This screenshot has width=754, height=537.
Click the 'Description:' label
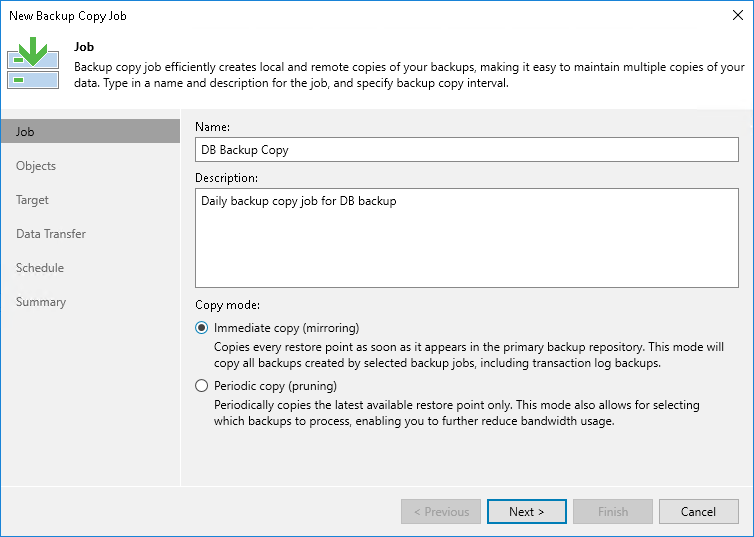coord(226,178)
